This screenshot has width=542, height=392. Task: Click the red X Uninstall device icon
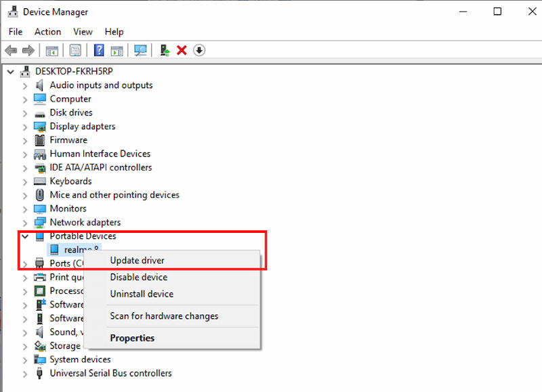click(182, 50)
